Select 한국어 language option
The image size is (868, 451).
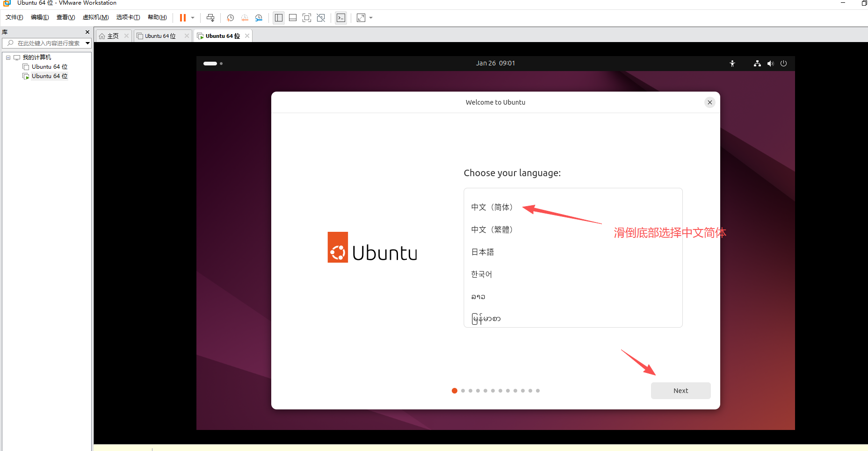[573, 274]
